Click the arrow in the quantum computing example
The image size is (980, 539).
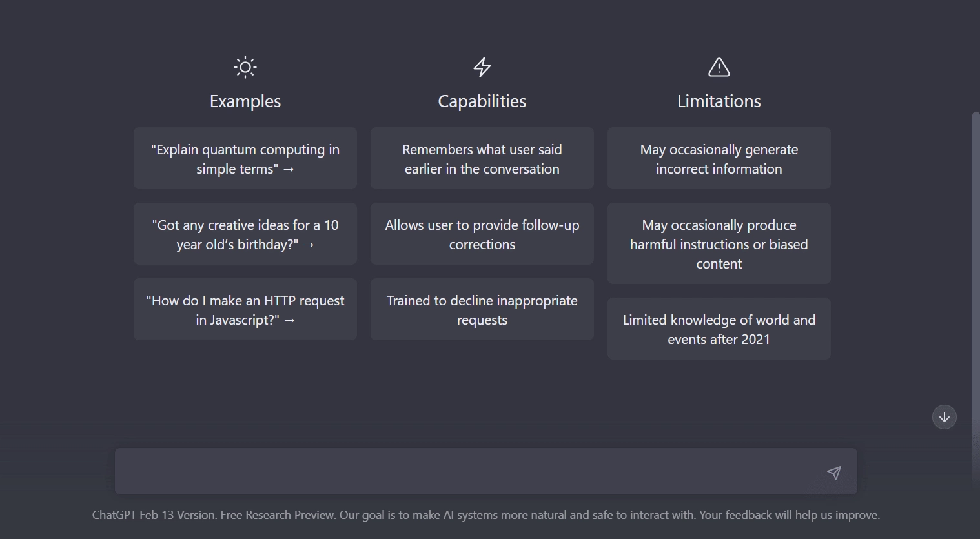[x=288, y=169]
